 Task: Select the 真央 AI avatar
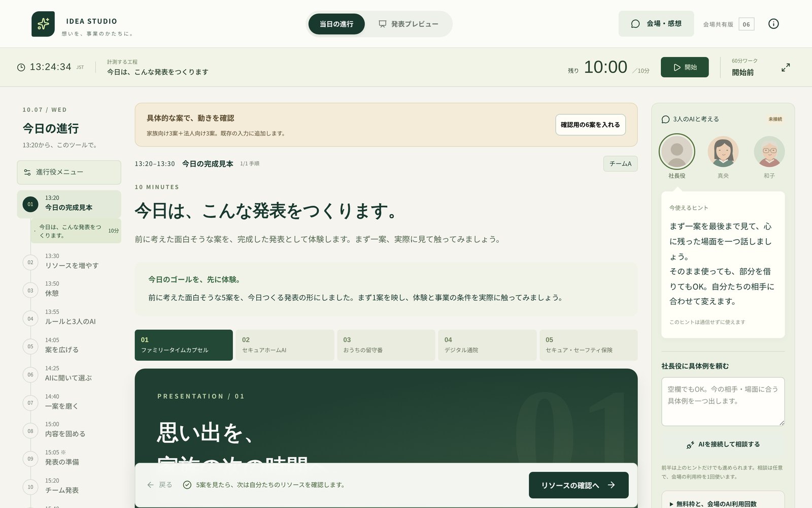pyautogui.click(x=723, y=151)
